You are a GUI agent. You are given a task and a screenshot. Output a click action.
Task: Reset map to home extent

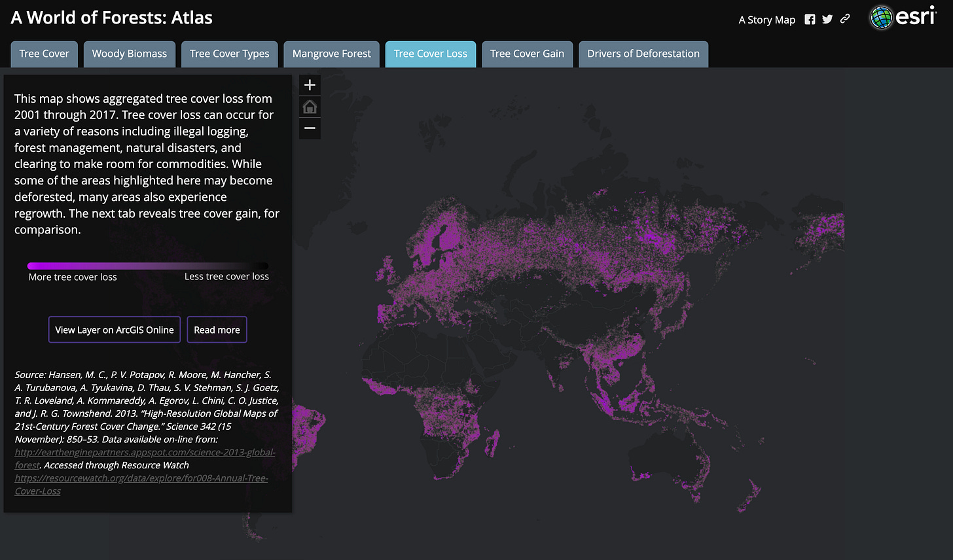click(310, 107)
